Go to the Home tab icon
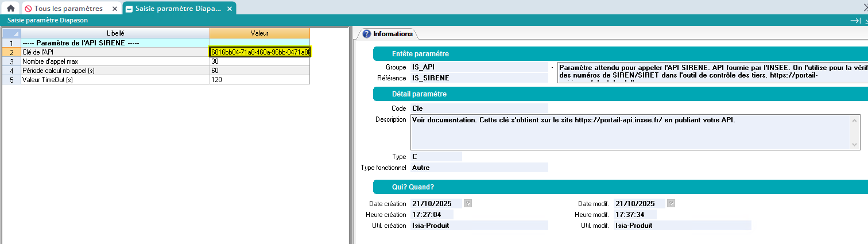The width and height of the screenshot is (868, 244). click(x=10, y=9)
